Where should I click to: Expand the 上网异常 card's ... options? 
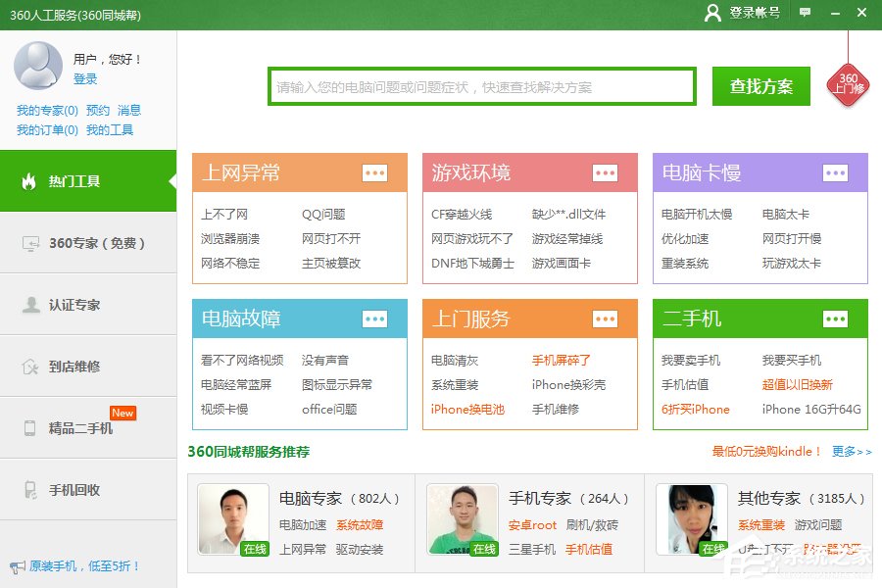(x=374, y=172)
